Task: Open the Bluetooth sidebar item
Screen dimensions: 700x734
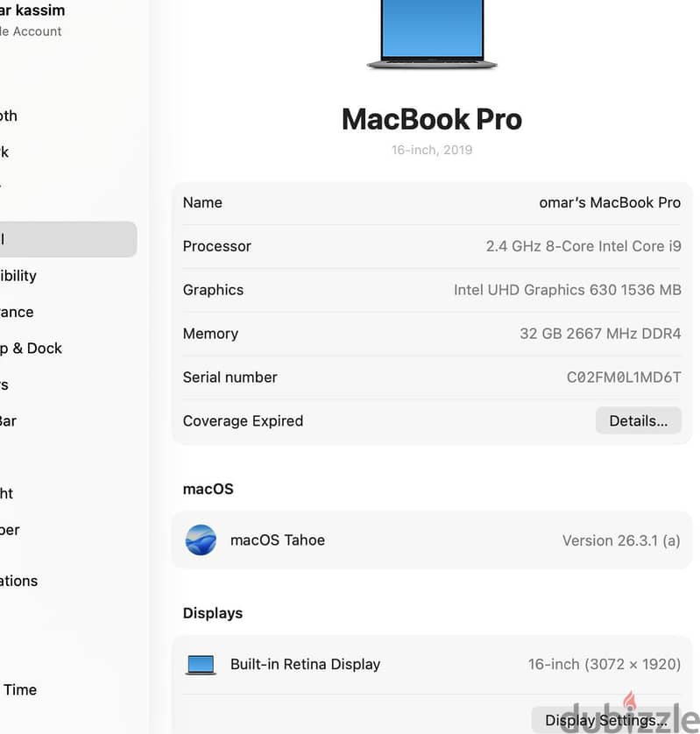Action: coord(9,116)
